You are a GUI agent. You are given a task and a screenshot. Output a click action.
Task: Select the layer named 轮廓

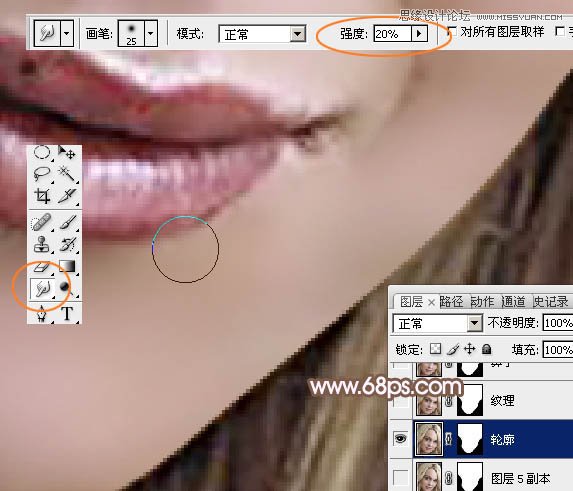click(x=502, y=439)
